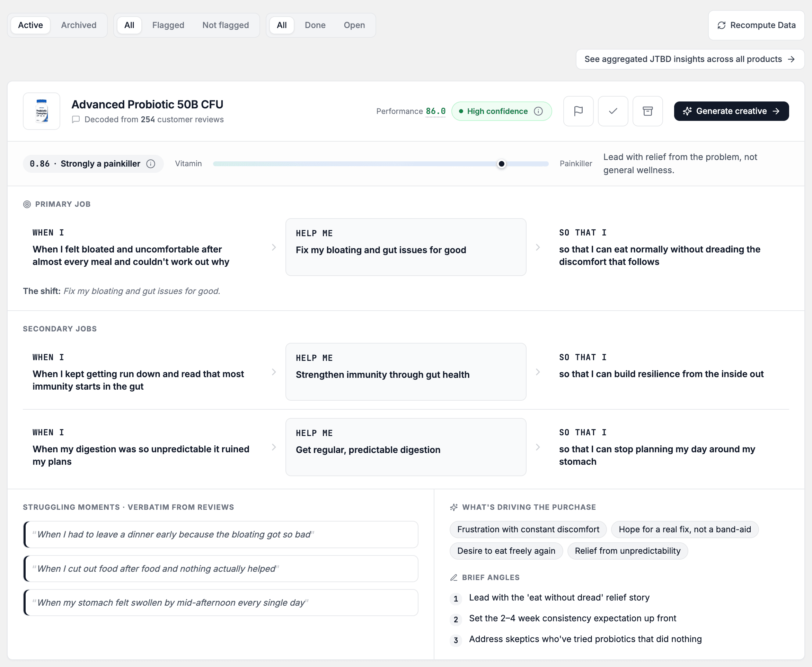Viewport: 812px width, 667px height.
Task: Click quote 'stomach felt swollen by mid-afternoon'
Action: [221, 603]
